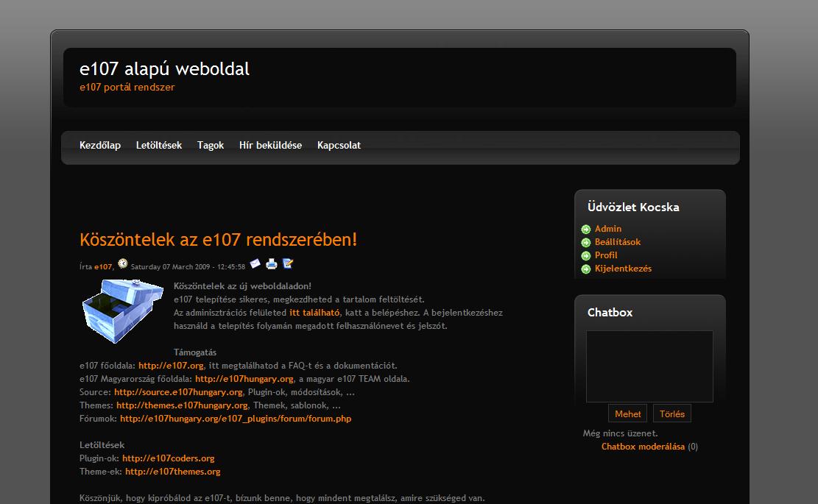Click the edit news post icon
818x504 pixels.
288,263
